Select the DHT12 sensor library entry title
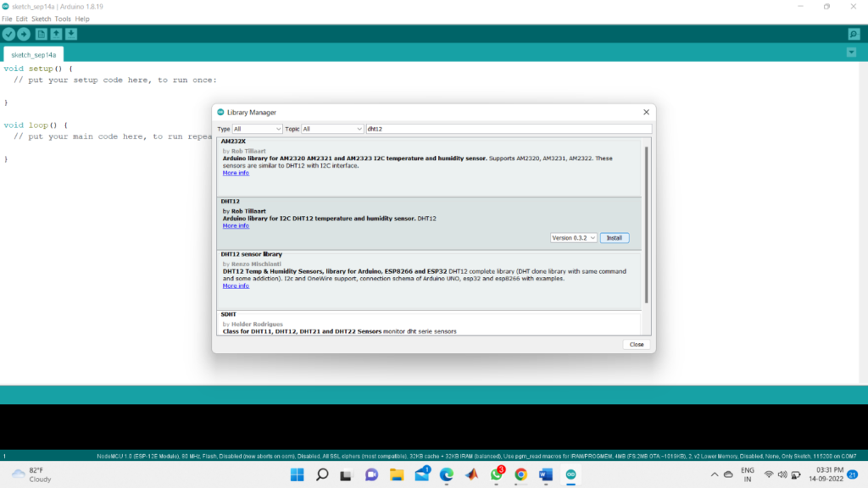The height and width of the screenshot is (488, 868). point(251,254)
